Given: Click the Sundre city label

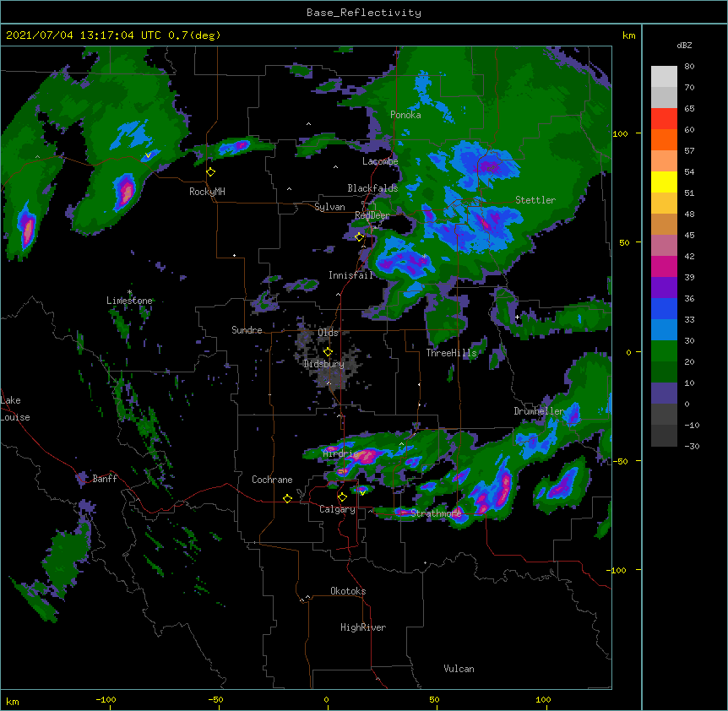Looking at the screenshot, I should click(247, 330).
